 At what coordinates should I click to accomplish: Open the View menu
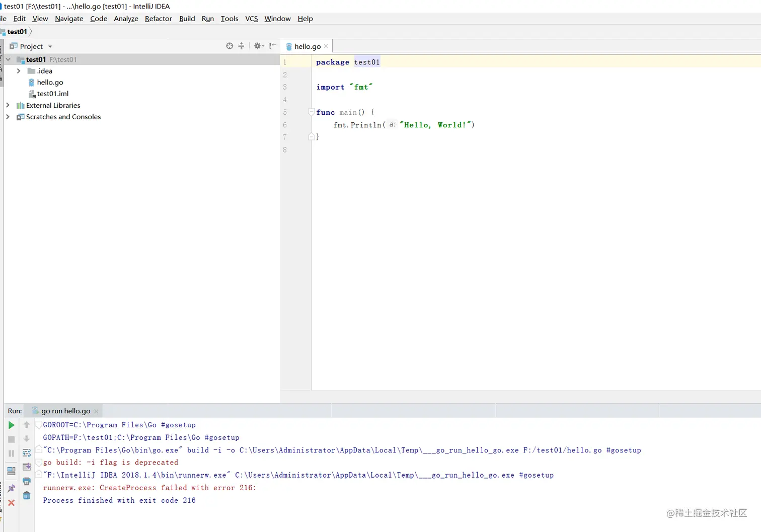40,19
